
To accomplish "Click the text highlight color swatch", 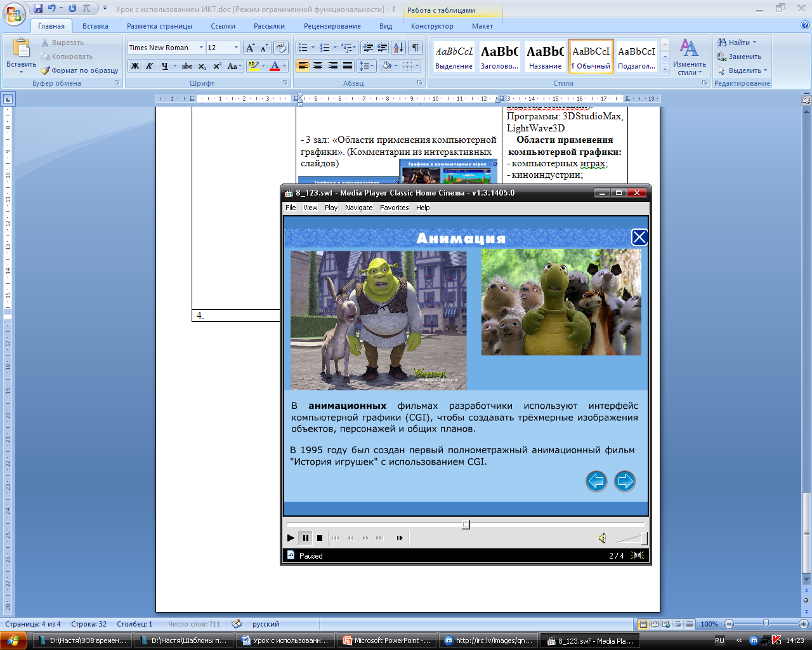I will pyautogui.click(x=253, y=66).
